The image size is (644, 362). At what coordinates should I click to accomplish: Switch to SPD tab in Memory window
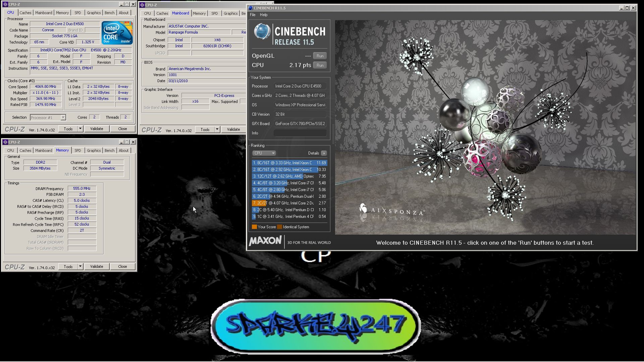point(78,150)
